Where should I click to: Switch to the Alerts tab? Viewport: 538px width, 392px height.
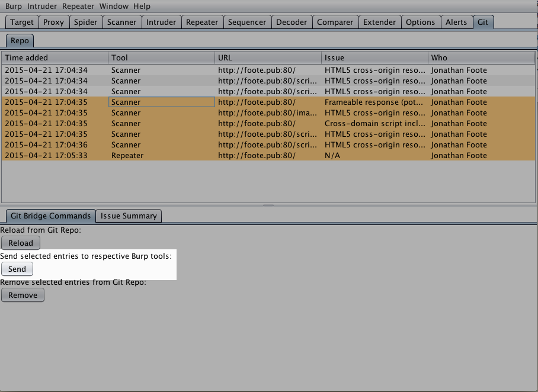456,22
